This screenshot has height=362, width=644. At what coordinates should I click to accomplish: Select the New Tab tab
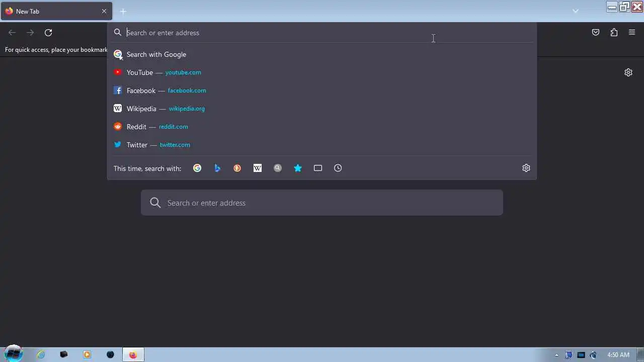tap(56, 11)
